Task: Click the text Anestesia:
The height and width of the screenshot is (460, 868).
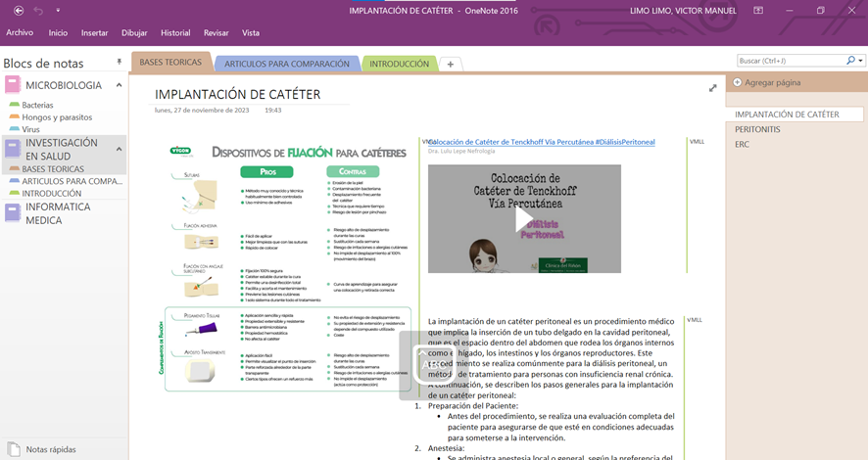Action: (x=446, y=448)
